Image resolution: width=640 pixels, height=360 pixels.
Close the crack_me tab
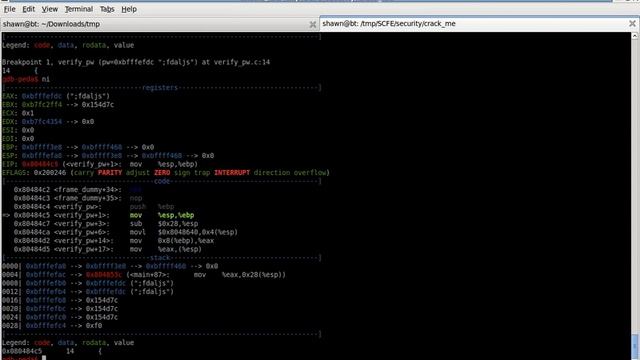tap(632, 24)
